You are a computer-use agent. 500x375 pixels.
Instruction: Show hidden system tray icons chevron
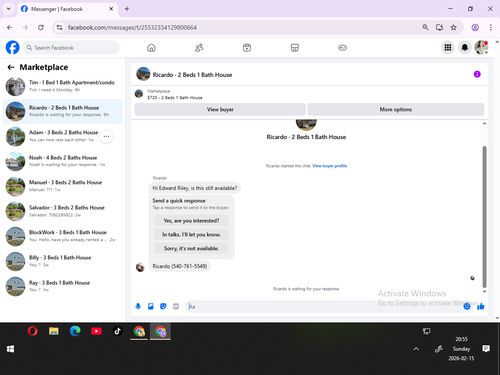coord(416,349)
